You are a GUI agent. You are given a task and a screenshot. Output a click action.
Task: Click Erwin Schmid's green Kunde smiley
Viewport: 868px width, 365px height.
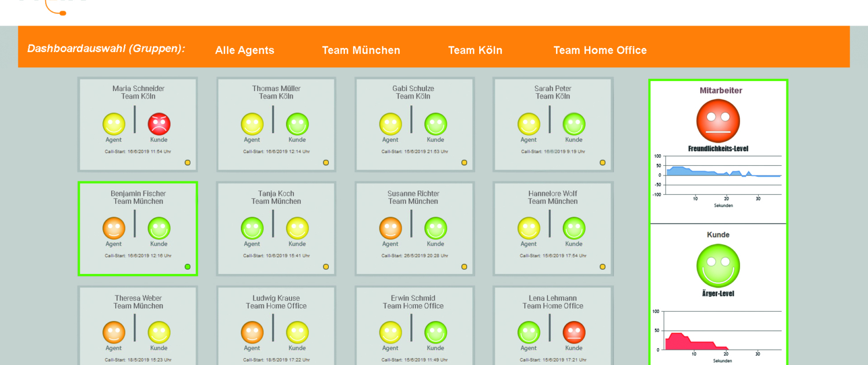coord(435,333)
